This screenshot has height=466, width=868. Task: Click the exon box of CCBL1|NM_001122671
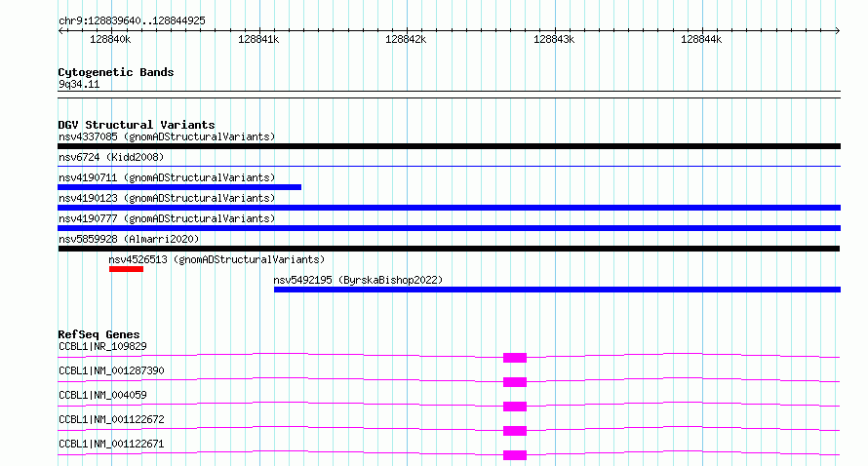[x=515, y=455]
